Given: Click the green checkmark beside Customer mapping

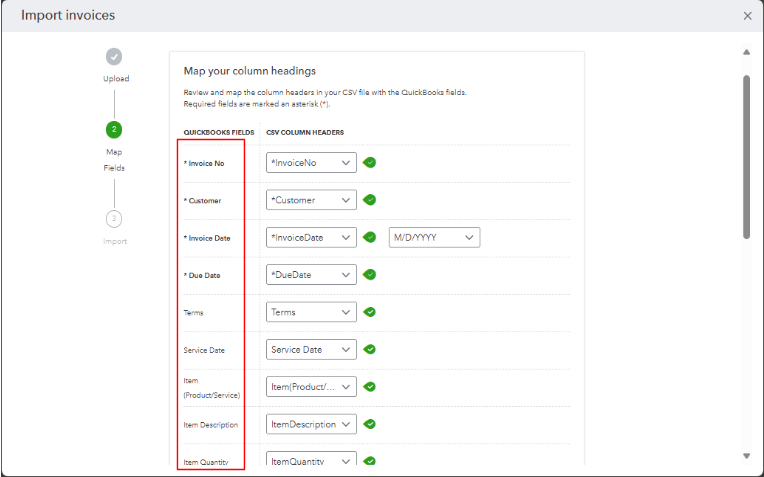Looking at the screenshot, I should pos(370,200).
